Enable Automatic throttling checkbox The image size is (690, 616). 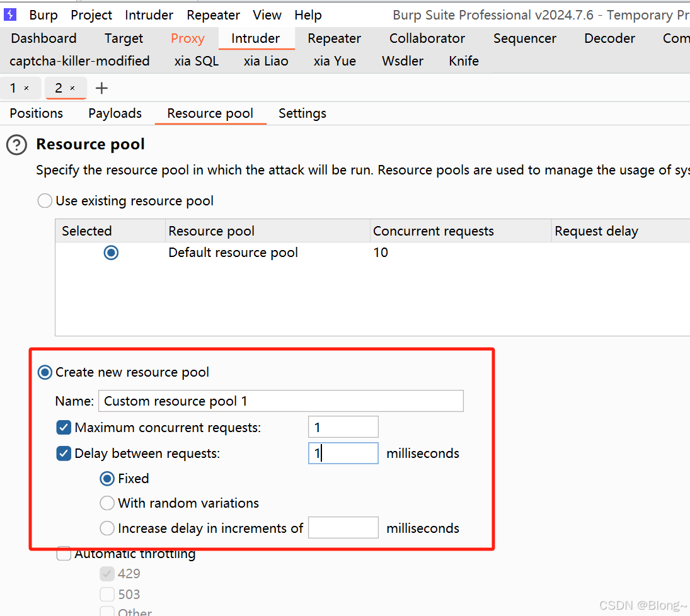tap(64, 553)
